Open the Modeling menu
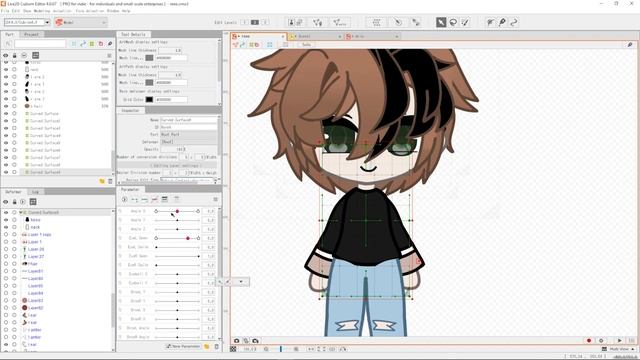Screen dimensions: 640x360 click(42, 11)
